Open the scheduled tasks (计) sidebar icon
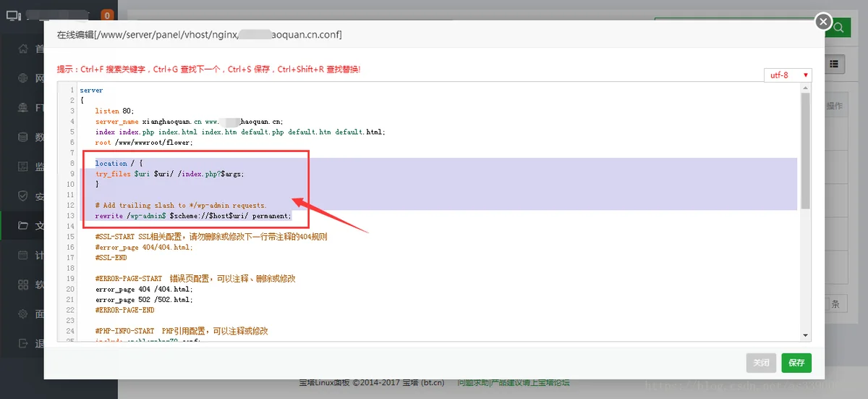 [23, 255]
